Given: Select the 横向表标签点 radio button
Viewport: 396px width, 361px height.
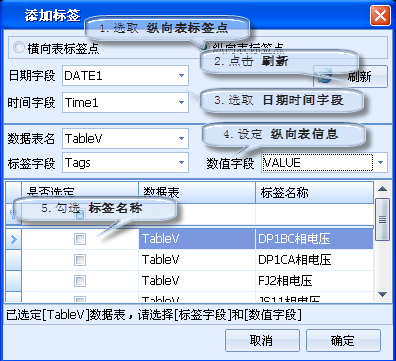Looking at the screenshot, I should 19,47.
